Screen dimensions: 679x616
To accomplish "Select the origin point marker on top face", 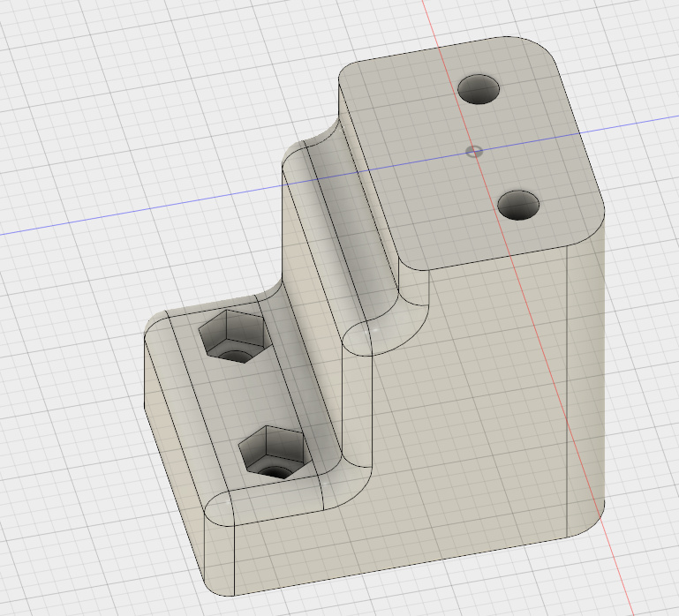I will tap(474, 152).
